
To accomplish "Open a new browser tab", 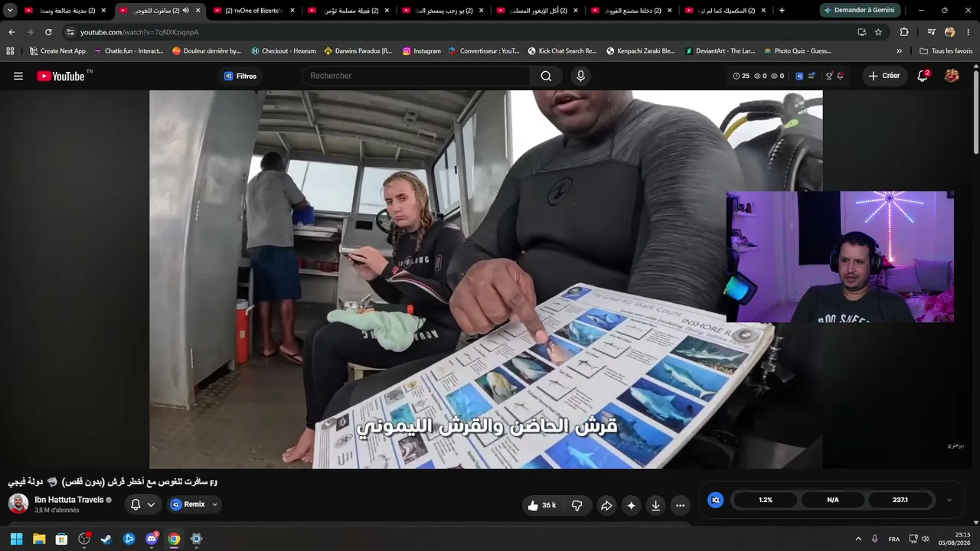I will (782, 11).
